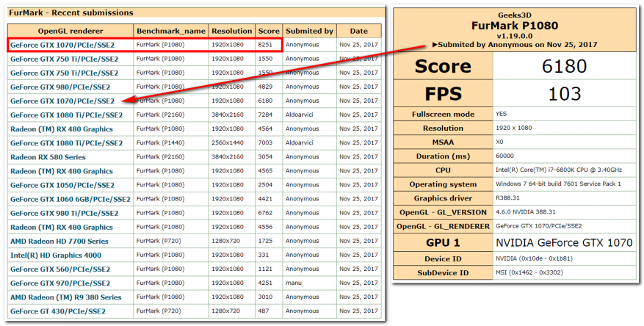Open the GeForce GTX 1050/PCIe/SSE2 link
Viewport: 644px width, 326px height.
[x=62, y=185]
